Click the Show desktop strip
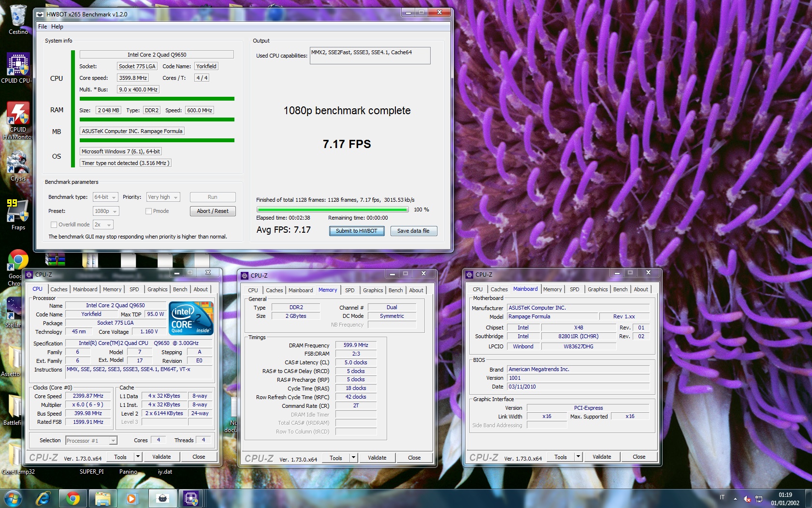 [808, 498]
